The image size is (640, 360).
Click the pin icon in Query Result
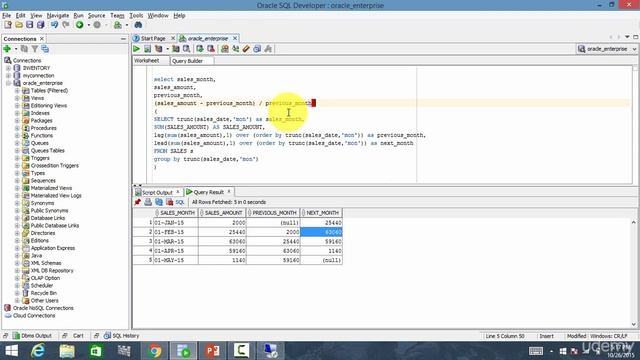tap(138, 202)
